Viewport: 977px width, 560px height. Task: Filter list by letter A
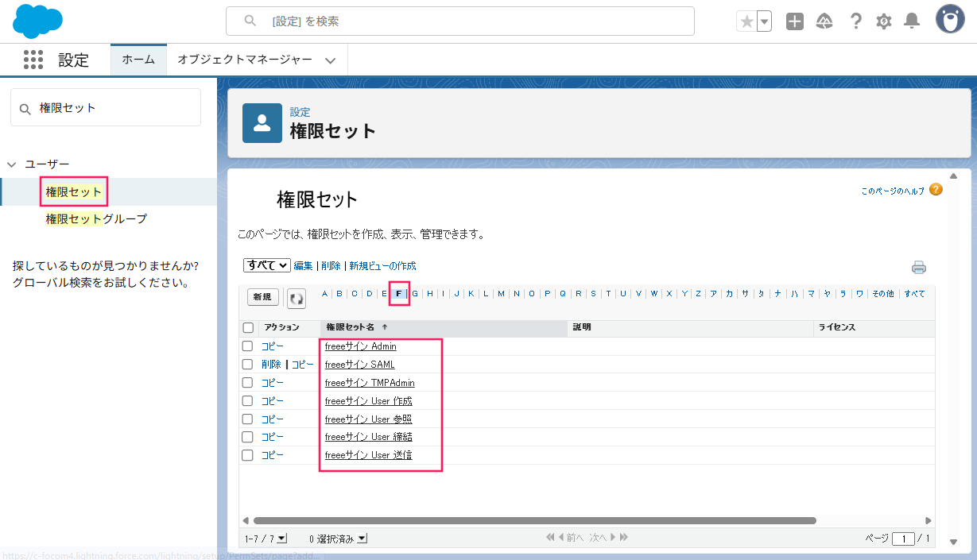324,294
